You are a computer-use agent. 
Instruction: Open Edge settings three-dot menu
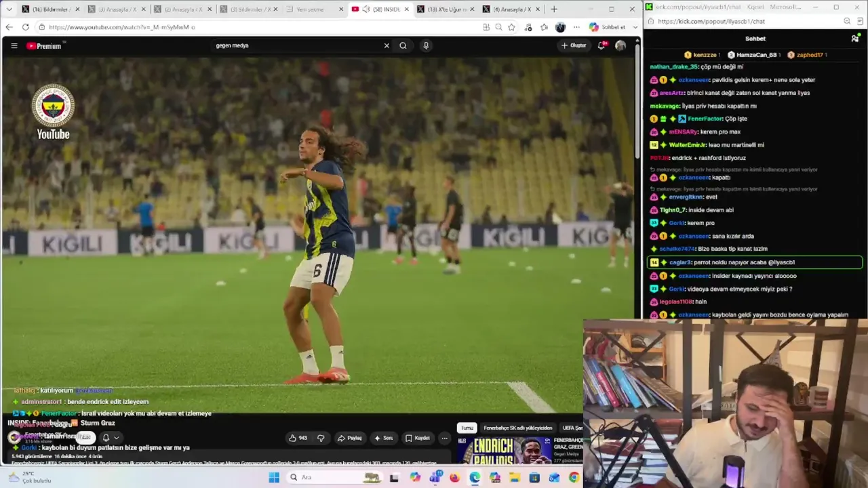pos(576,27)
